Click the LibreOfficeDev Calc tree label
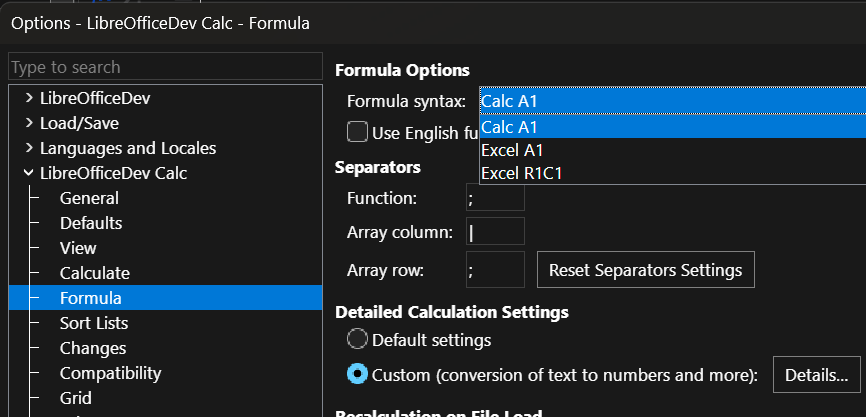Screen dimensions: 866x417 [113, 173]
